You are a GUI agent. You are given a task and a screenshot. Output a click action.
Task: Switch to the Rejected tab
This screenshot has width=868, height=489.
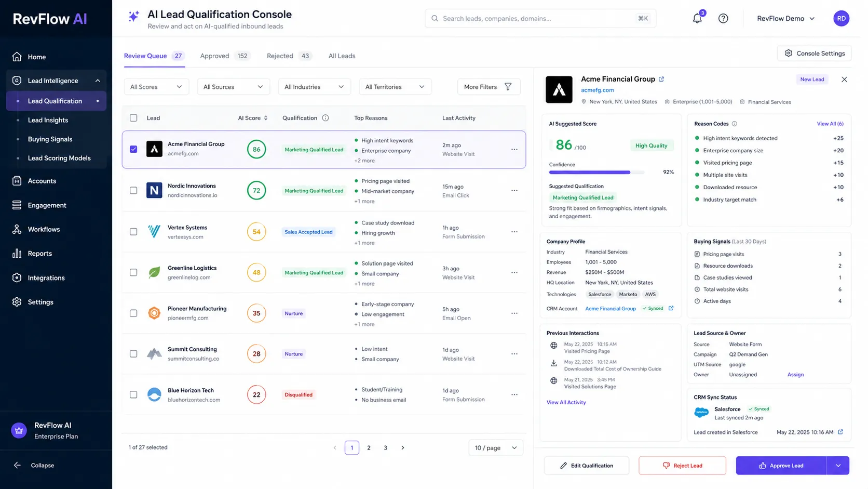pos(289,56)
